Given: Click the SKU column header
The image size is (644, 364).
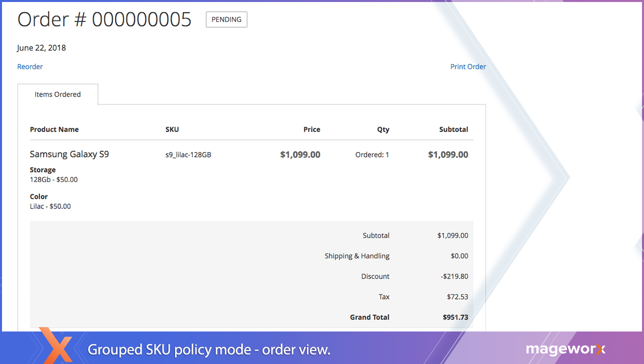Looking at the screenshot, I should coord(172,129).
